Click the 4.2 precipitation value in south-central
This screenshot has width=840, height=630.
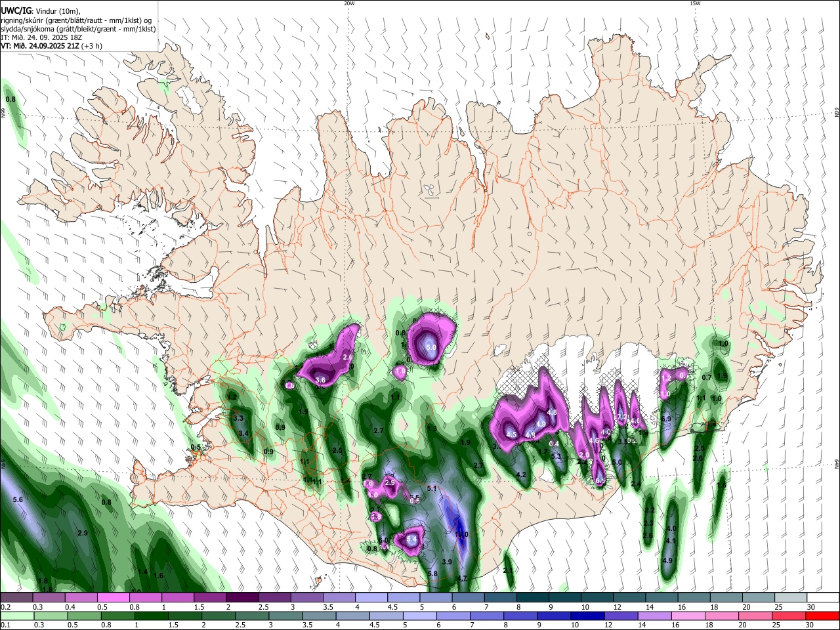click(522, 474)
